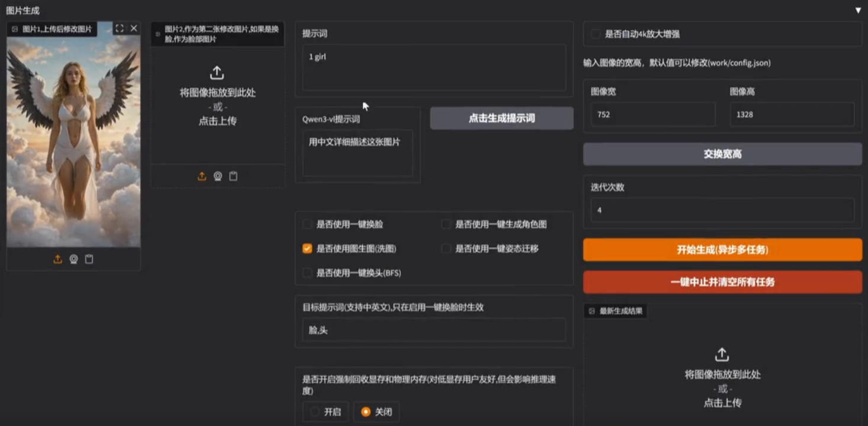Check 是否使用一键换脸 option

pos(307,224)
